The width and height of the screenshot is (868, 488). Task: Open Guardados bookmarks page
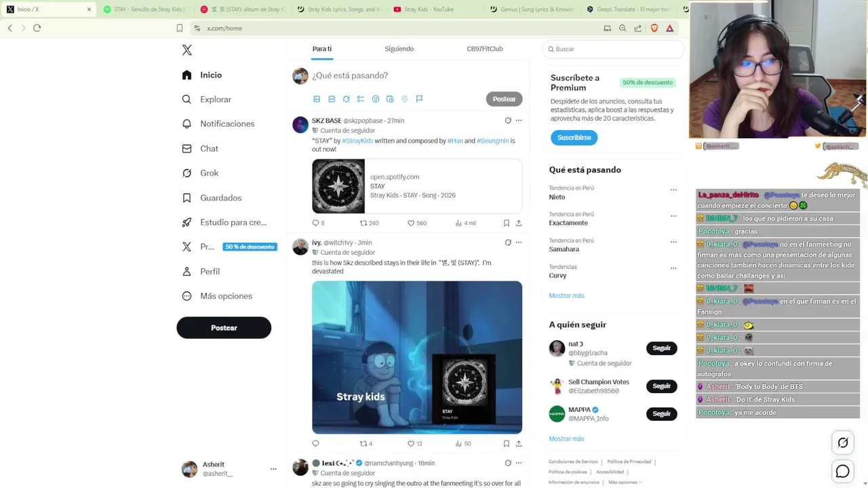tap(212, 198)
